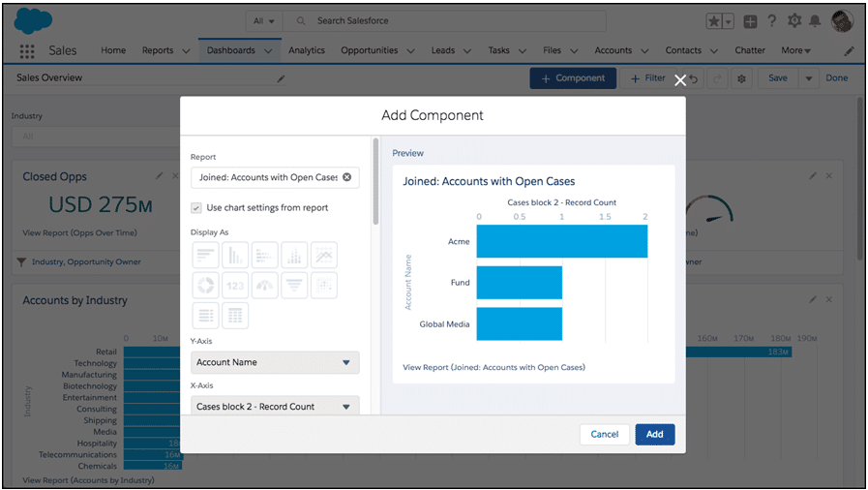Select the scatter chart display type

[x=323, y=285]
